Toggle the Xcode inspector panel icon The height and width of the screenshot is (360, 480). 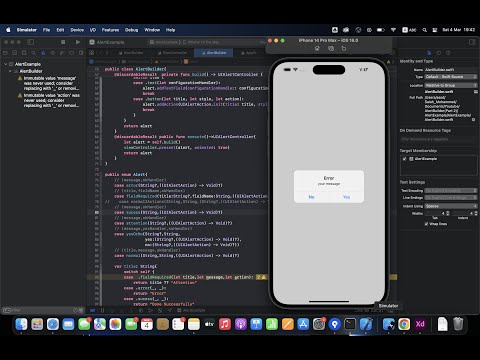coord(472,42)
